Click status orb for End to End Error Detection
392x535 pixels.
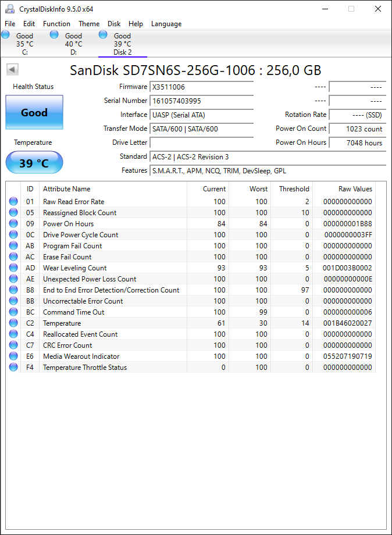click(13, 290)
